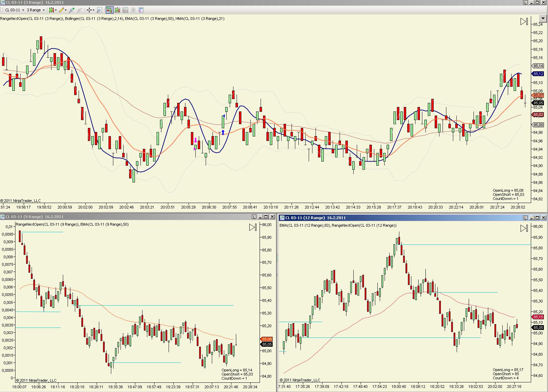Screen dimensions: 548x392
Task: Click the greyed-out Strategies dollar icon
Action: [133, 10]
